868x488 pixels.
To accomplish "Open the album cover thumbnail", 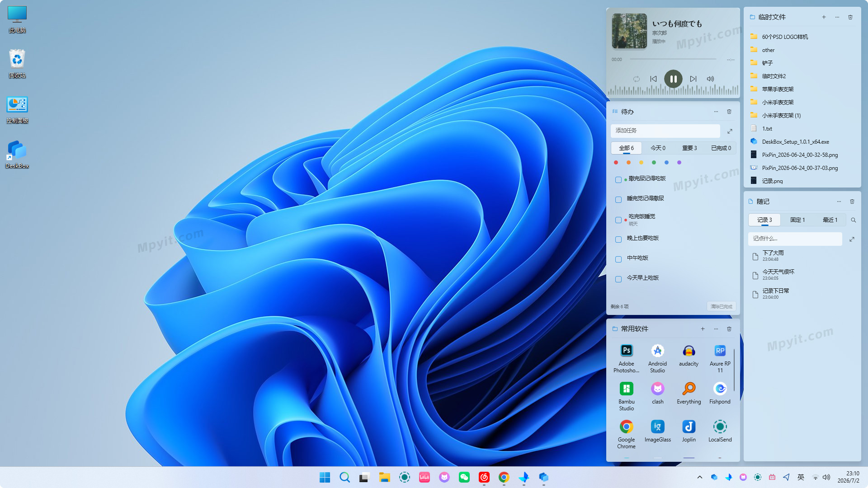I will point(629,31).
